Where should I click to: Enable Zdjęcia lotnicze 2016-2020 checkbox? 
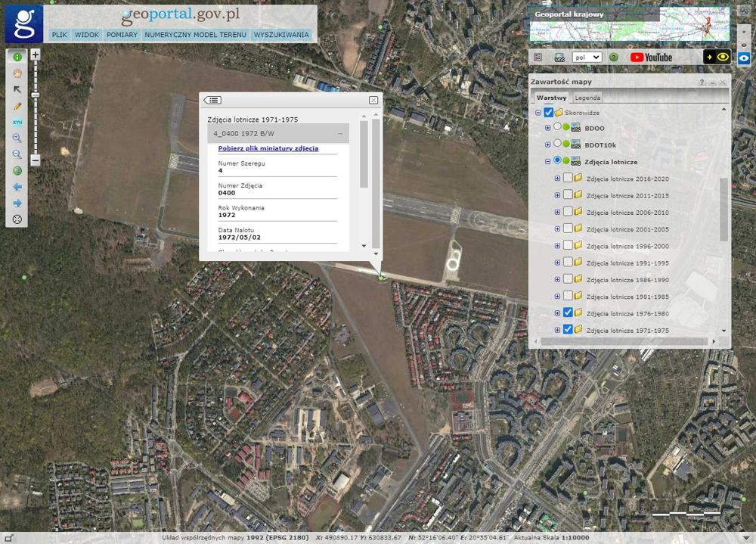click(x=568, y=178)
